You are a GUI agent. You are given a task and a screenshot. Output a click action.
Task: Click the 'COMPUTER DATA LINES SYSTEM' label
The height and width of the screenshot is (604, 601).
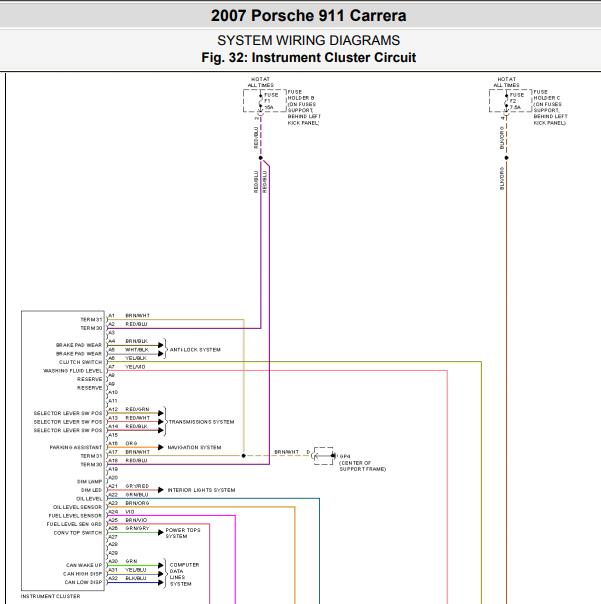(185, 574)
